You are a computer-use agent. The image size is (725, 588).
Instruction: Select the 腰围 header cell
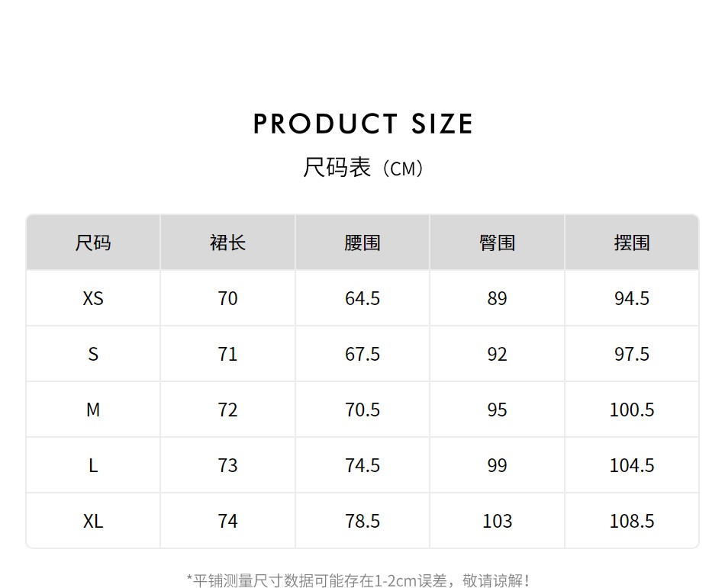[x=362, y=243]
